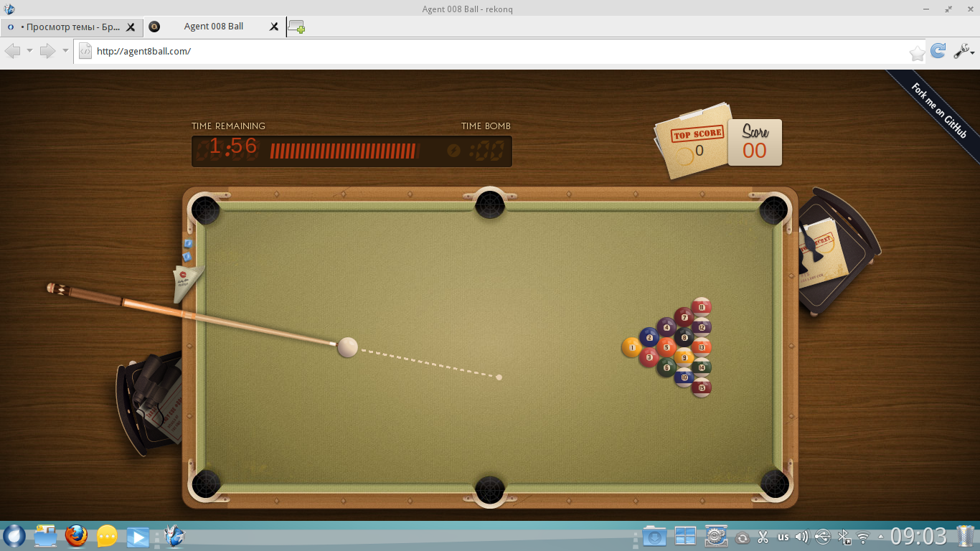Click the striped number 11 ball
The height and width of the screenshot is (551, 980).
click(x=702, y=307)
